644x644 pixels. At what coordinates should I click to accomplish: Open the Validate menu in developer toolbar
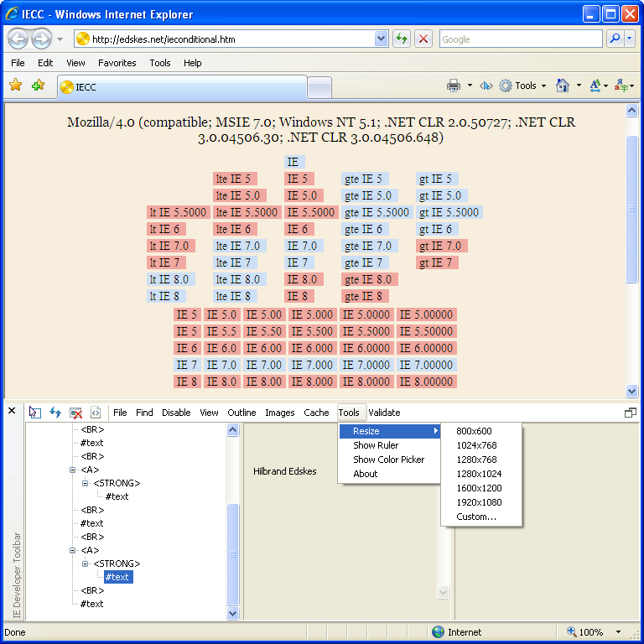384,413
